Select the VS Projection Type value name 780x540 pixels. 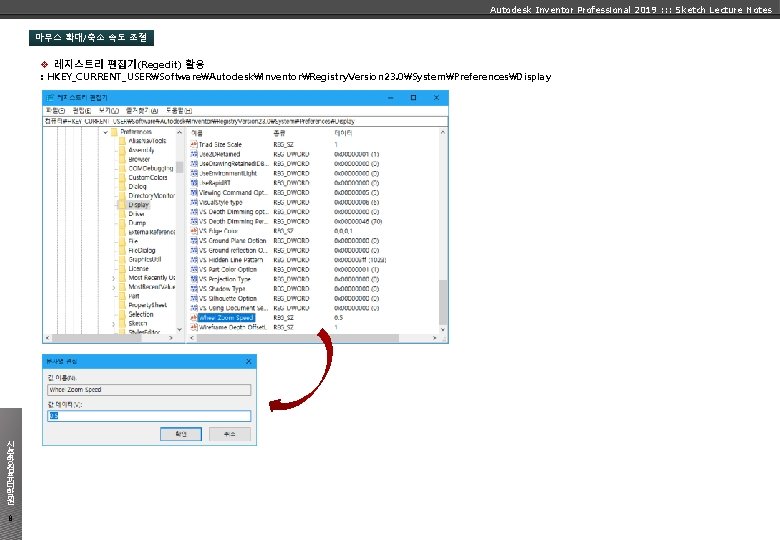click(x=225, y=279)
